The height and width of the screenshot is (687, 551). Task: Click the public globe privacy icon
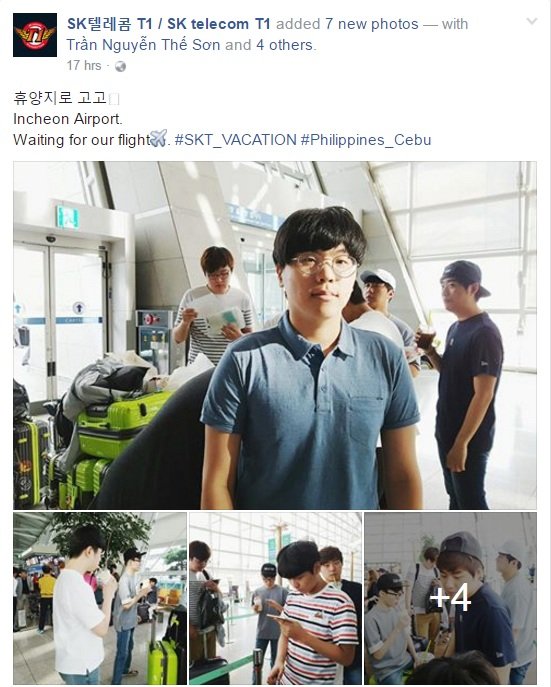(x=120, y=66)
